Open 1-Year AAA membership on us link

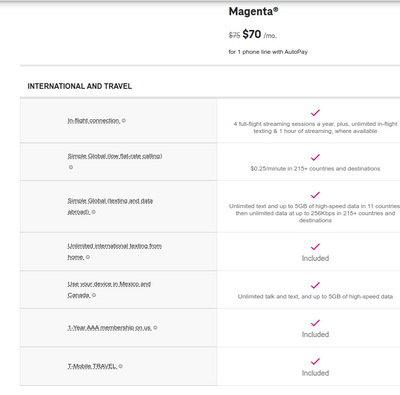tap(110, 328)
